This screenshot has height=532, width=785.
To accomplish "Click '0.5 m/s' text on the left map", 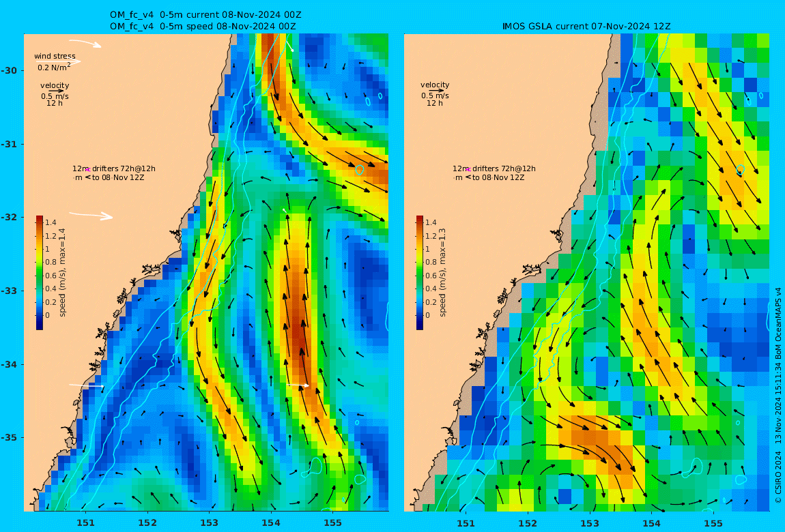I will click(55, 96).
